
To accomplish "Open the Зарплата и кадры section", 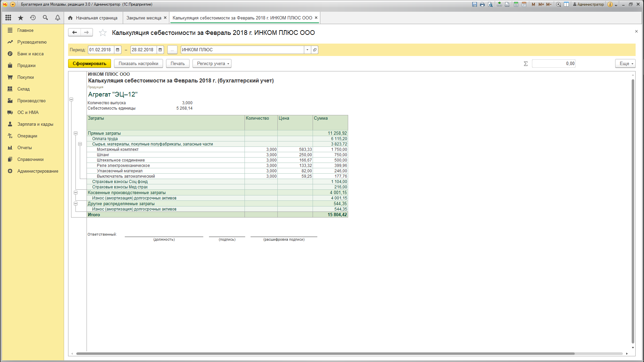I will [x=35, y=124].
